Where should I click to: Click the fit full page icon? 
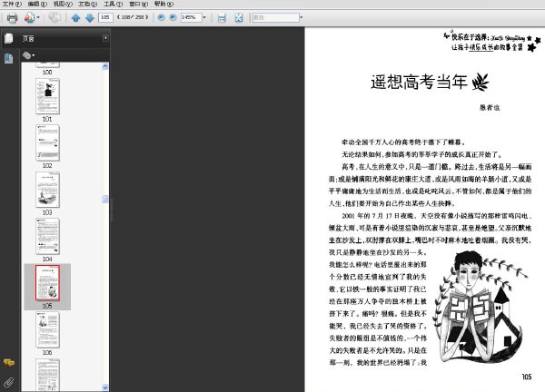(x=239, y=18)
